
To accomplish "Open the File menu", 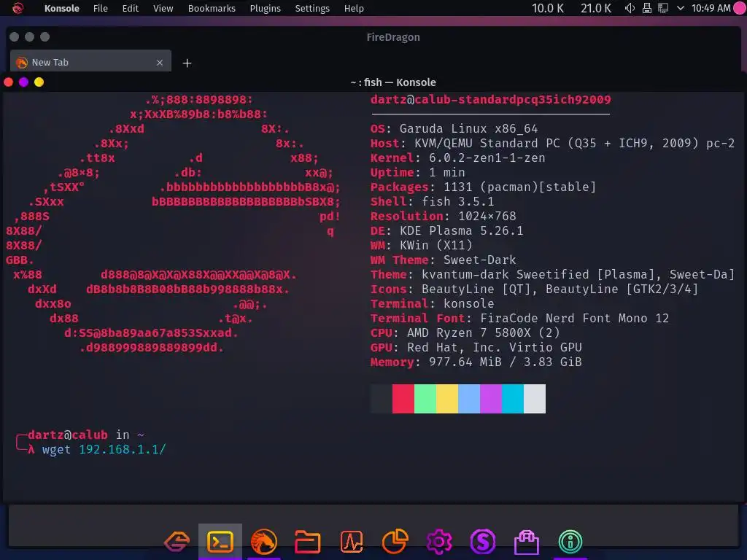I will point(100,9).
